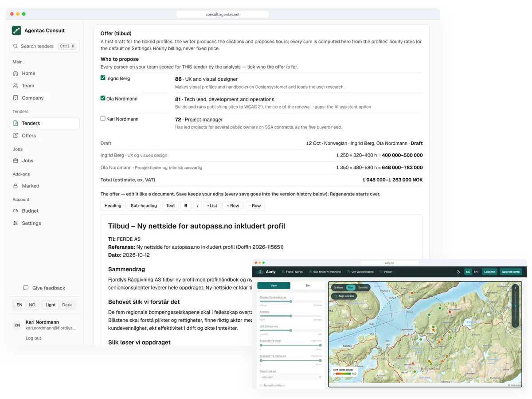Image resolution: width=532 pixels, height=399 pixels.
Task: Switch to the Dark theme
Action: click(x=67, y=305)
